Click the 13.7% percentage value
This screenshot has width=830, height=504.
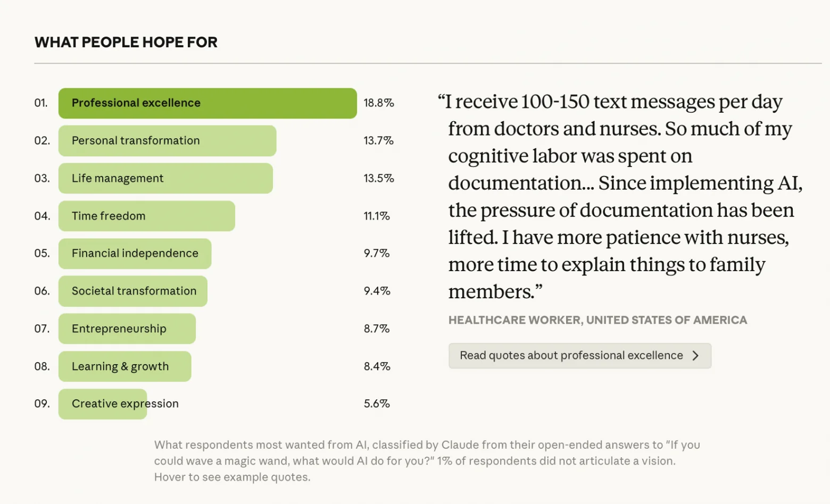tap(379, 141)
